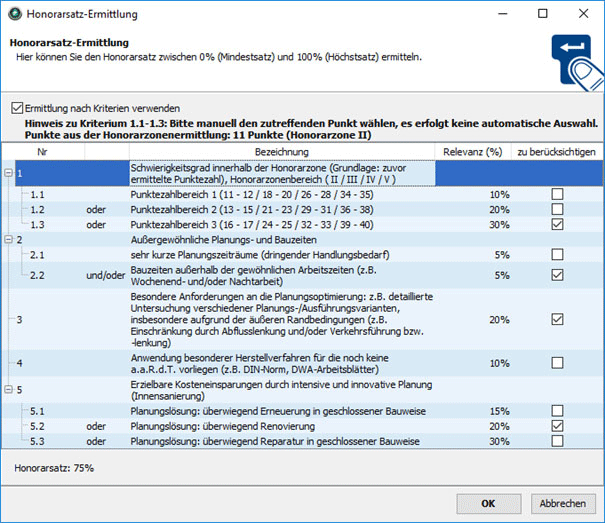The image size is (605, 523).
Task: Select row number 3 in tree
Action: [19, 320]
